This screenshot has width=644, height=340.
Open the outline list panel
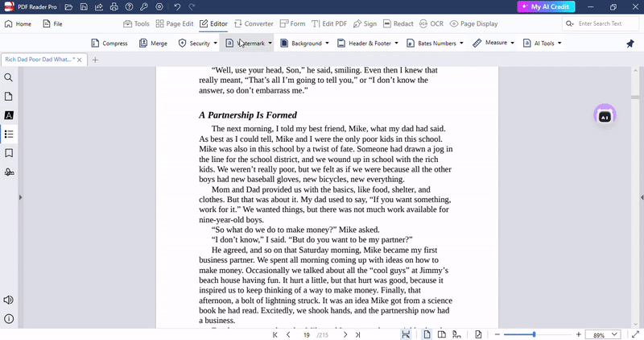[x=8, y=134]
